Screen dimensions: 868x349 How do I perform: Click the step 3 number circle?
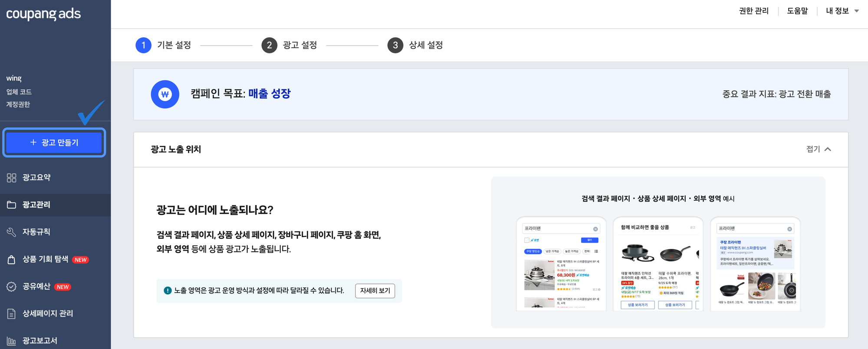point(395,45)
